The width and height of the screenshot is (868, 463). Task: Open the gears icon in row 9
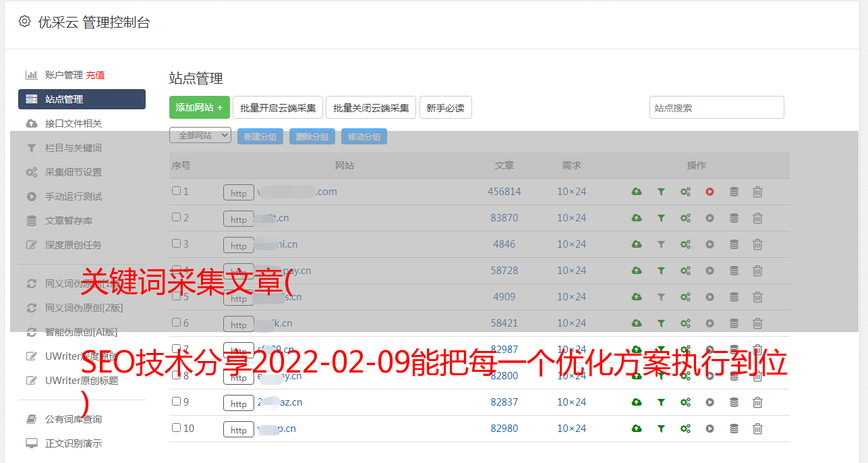(685, 402)
